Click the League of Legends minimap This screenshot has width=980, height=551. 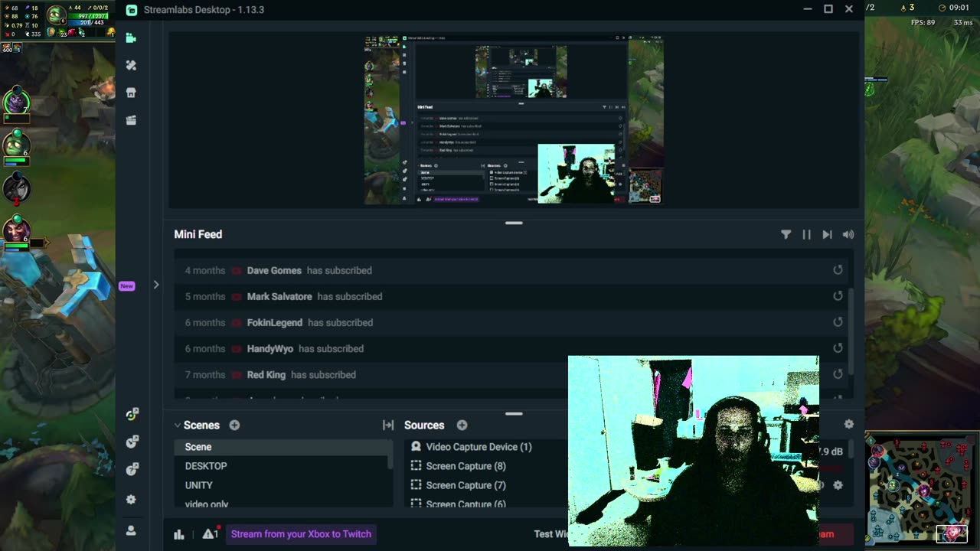coord(922,490)
